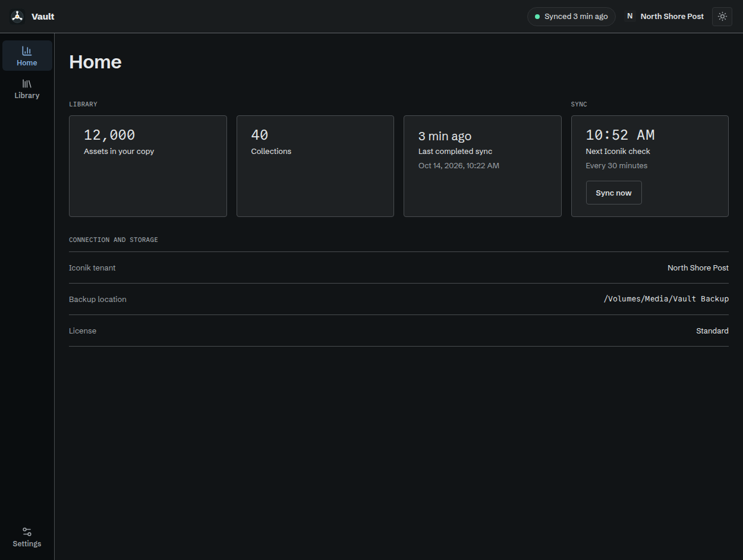This screenshot has width=743, height=560.
Task: Click the North Shore Post tenant value
Action: (x=698, y=268)
